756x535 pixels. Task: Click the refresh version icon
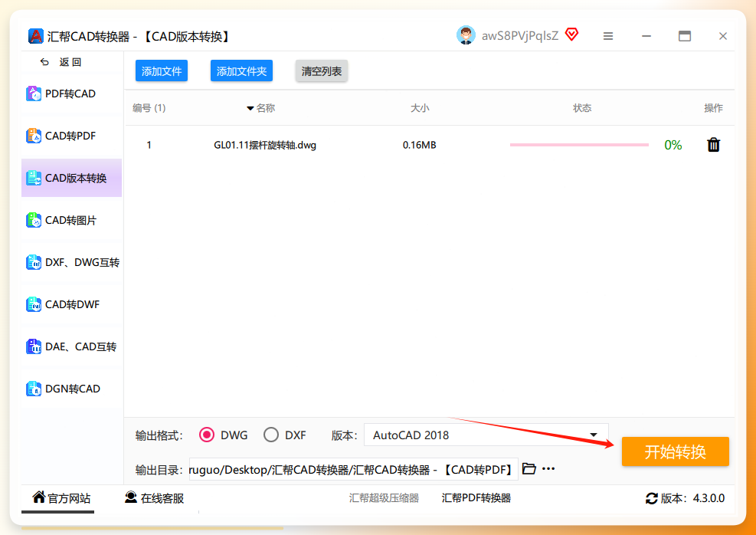click(x=652, y=498)
